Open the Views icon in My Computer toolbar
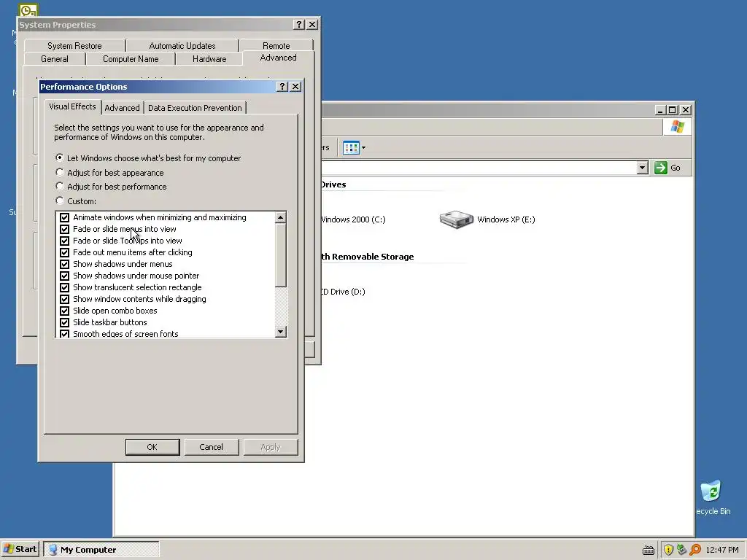 point(351,147)
